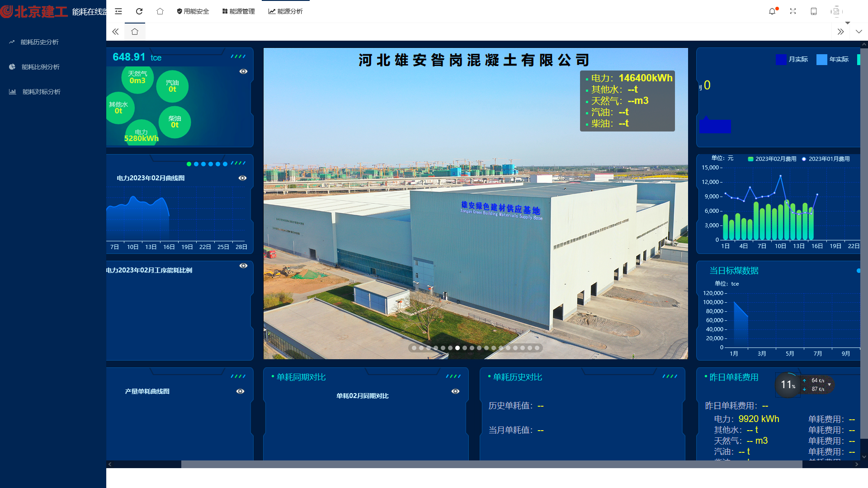The width and height of the screenshot is (868, 488).
Task: Toggle eye icon for 单耗02月同期对比
Action: [x=455, y=391]
